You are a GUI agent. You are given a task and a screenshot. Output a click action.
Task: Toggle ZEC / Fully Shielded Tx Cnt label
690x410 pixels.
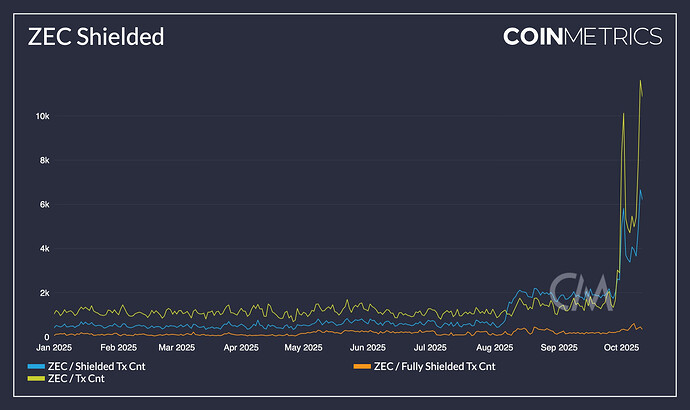pos(434,366)
